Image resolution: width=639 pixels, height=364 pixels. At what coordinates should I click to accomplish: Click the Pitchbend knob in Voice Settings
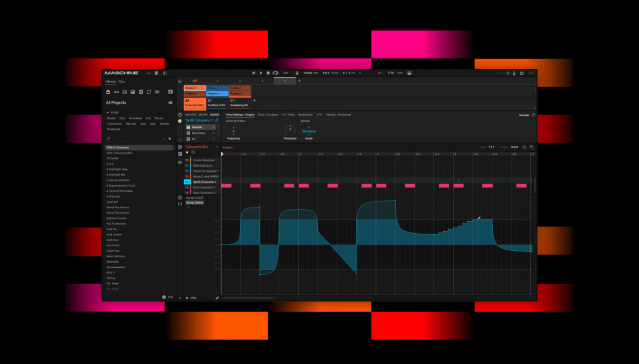coord(290,130)
